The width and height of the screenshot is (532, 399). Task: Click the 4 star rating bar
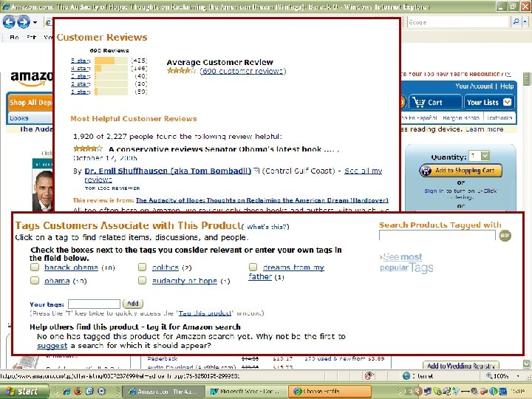pos(111,69)
